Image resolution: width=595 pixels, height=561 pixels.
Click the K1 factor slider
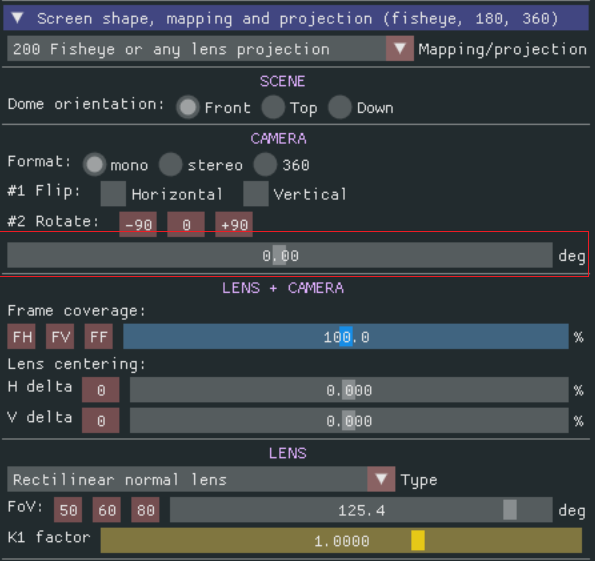click(x=341, y=541)
